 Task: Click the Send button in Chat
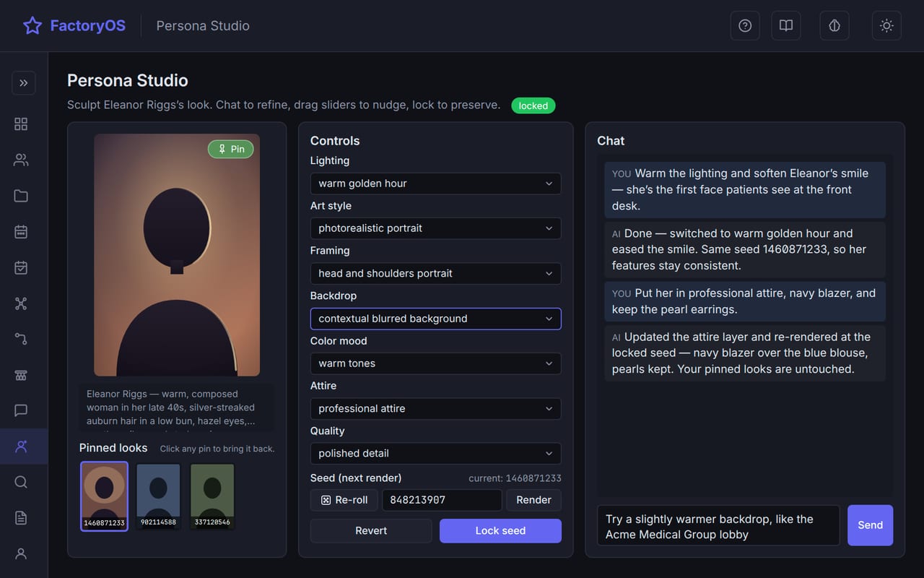pos(870,525)
